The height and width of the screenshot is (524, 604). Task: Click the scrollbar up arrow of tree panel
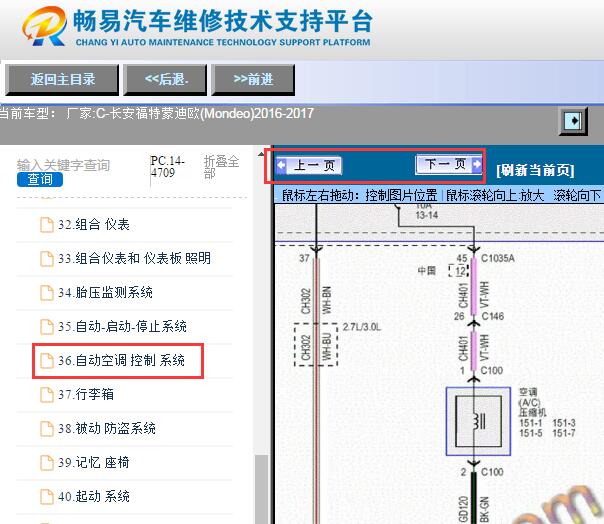pos(262,154)
